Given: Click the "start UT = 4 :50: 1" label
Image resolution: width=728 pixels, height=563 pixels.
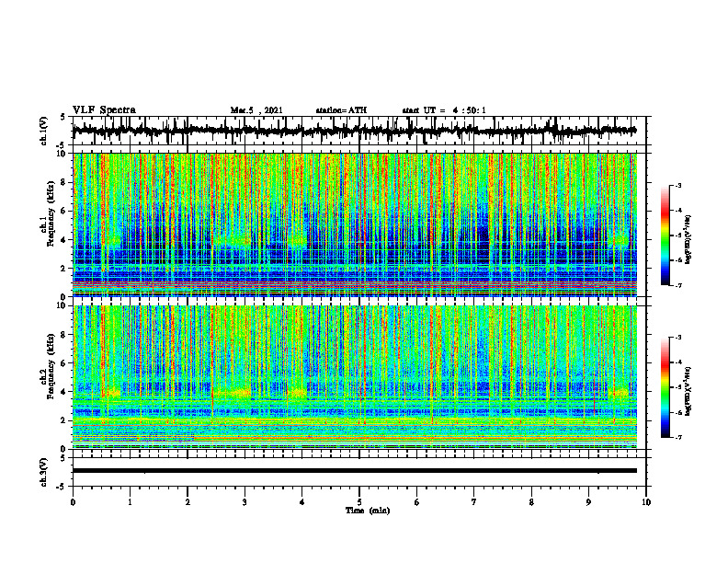Looking at the screenshot, I should click(444, 110).
